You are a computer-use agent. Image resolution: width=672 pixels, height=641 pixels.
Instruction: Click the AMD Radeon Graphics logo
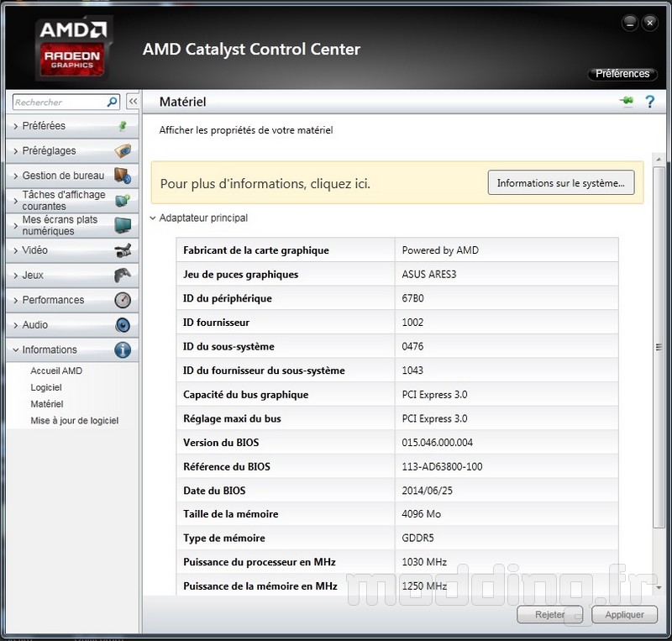point(73,48)
